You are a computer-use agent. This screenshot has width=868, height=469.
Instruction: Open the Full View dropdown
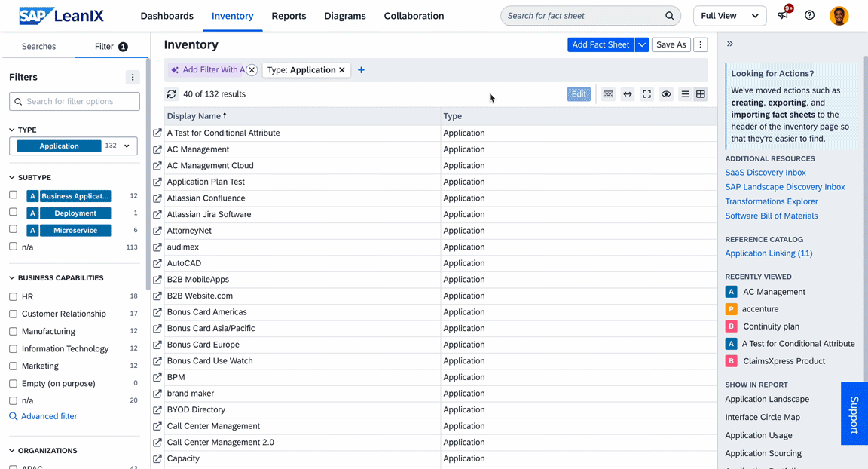tap(729, 16)
